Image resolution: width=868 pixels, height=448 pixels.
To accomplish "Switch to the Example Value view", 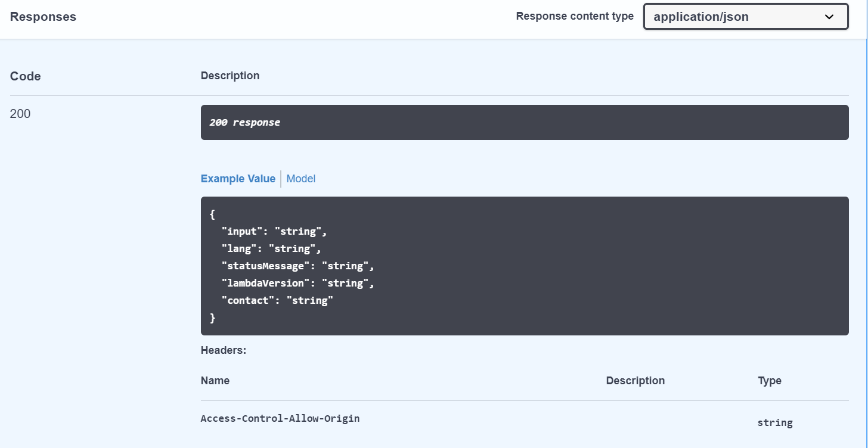I will coord(238,179).
